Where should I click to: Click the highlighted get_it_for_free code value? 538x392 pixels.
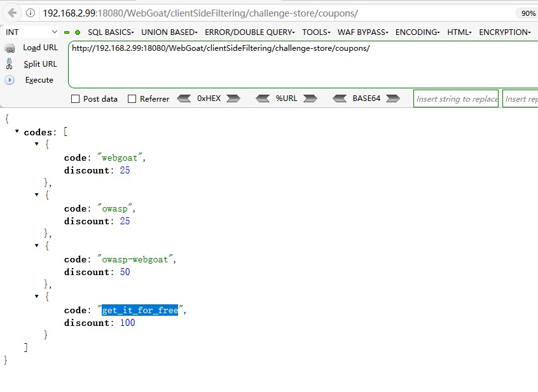point(140,310)
